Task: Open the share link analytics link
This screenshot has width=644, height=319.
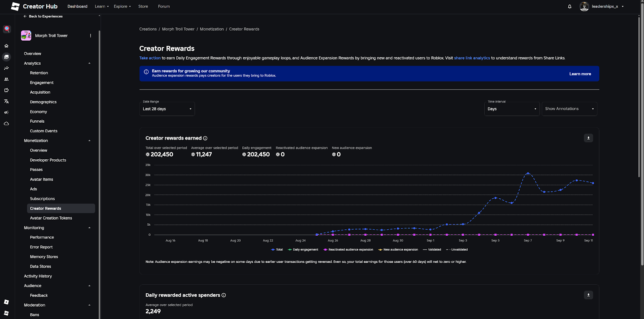Action: tap(472, 58)
